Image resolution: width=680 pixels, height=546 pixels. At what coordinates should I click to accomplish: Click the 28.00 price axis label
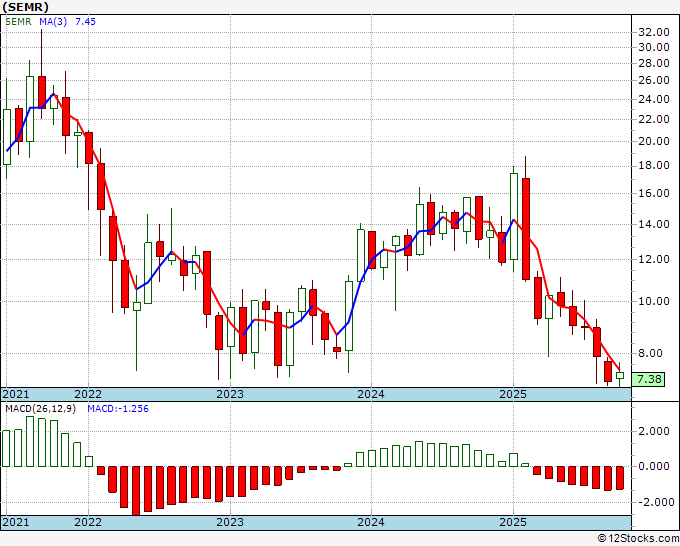point(654,63)
